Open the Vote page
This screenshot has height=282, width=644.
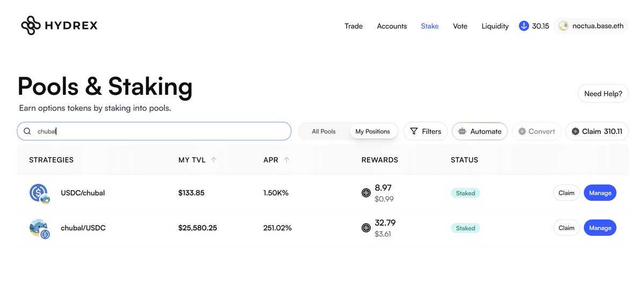(460, 26)
